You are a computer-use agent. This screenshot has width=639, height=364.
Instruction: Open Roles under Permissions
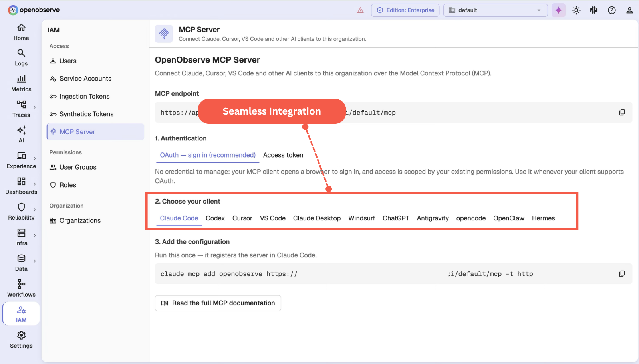coord(95,185)
